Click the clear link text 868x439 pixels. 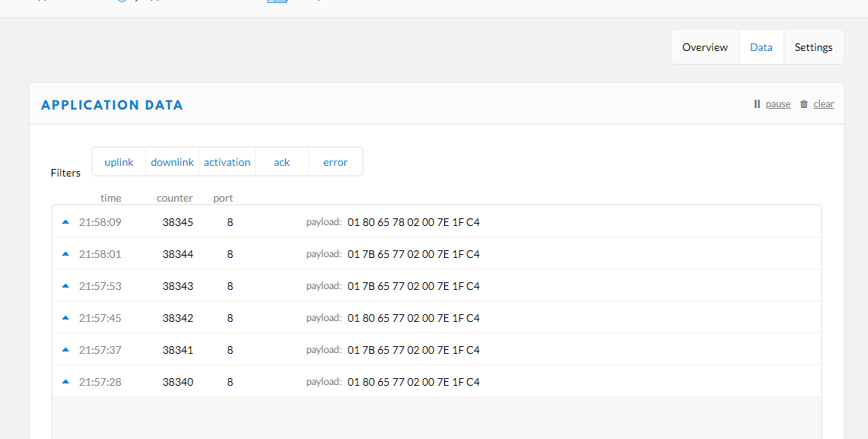tap(823, 104)
